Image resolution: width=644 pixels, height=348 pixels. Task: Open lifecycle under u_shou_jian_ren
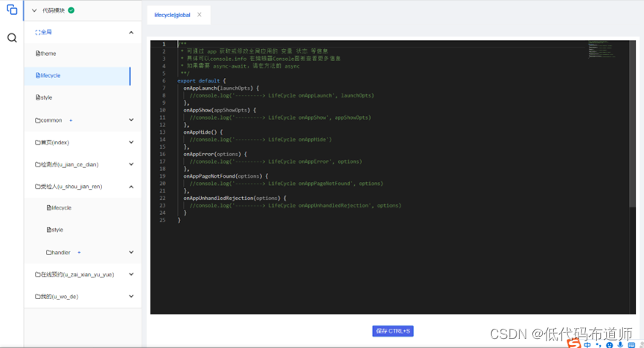tap(59, 207)
